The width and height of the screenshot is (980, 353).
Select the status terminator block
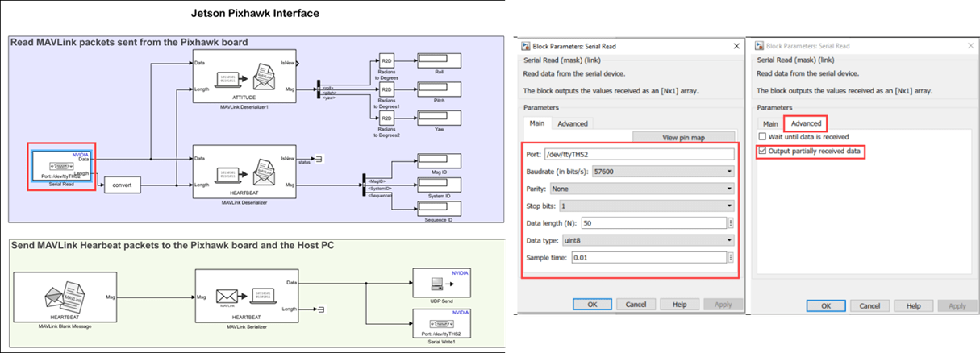(x=319, y=157)
